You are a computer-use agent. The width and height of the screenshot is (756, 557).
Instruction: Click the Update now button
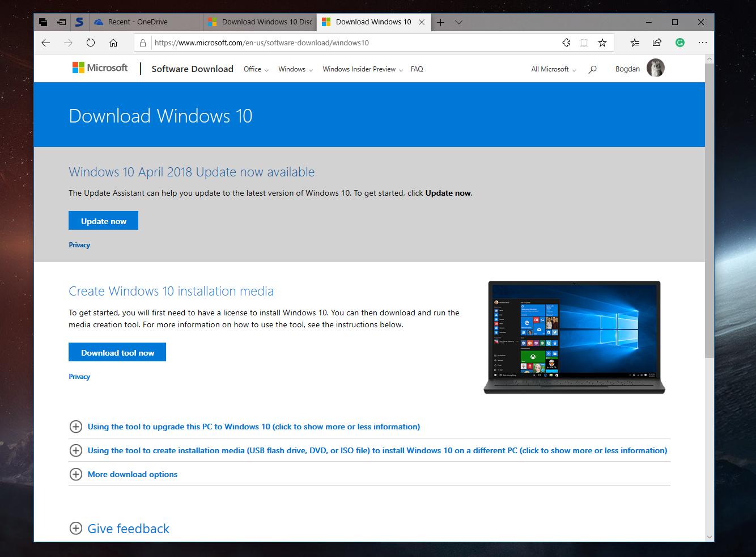tap(103, 221)
